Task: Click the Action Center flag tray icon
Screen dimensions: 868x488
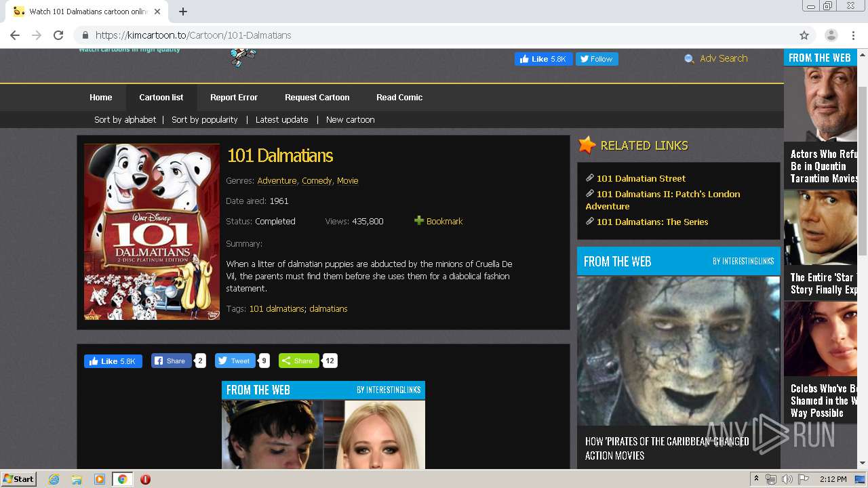Action: point(804,479)
